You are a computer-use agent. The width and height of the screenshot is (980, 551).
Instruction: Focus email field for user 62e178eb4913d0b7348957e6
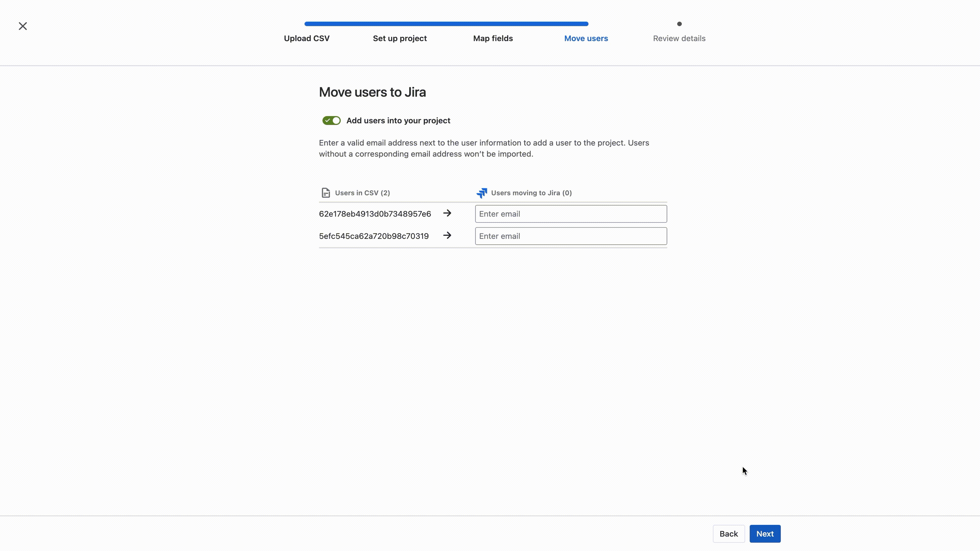click(x=571, y=214)
